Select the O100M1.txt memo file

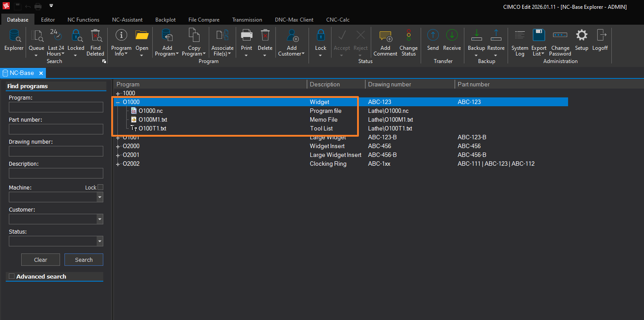(x=153, y=120)
